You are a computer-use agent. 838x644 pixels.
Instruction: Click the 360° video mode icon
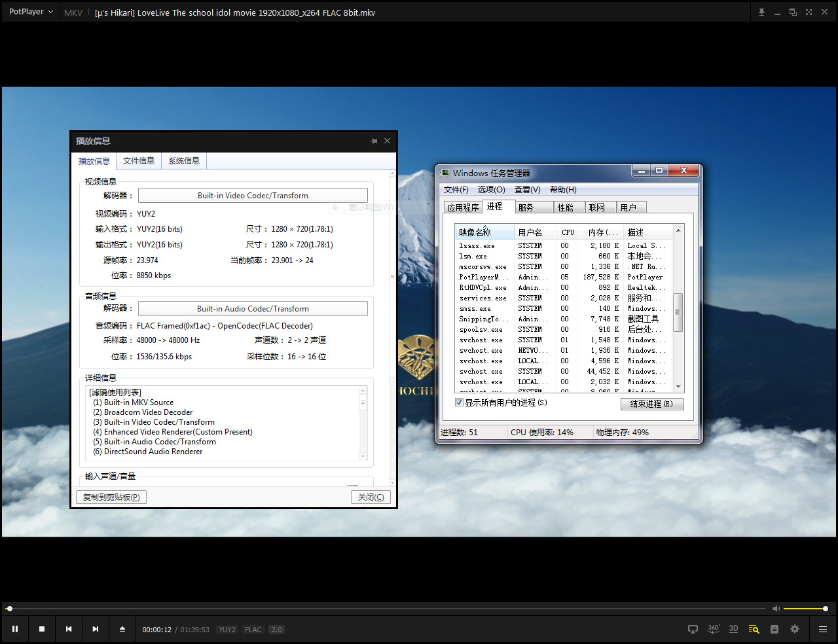click(x=714, y=629)
